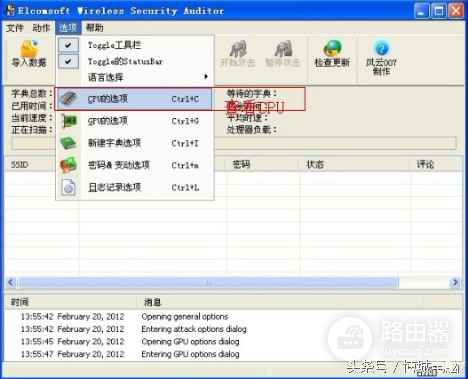
Task: Click the horizontal scrollbar right arrow
Action: coord(455,282)
